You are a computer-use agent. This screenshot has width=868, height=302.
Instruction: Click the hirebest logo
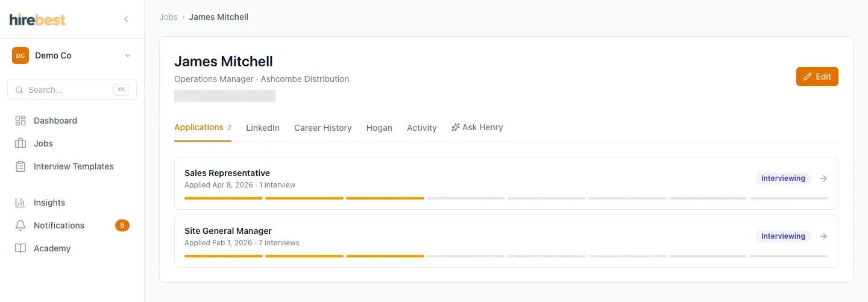pos(37,19)
